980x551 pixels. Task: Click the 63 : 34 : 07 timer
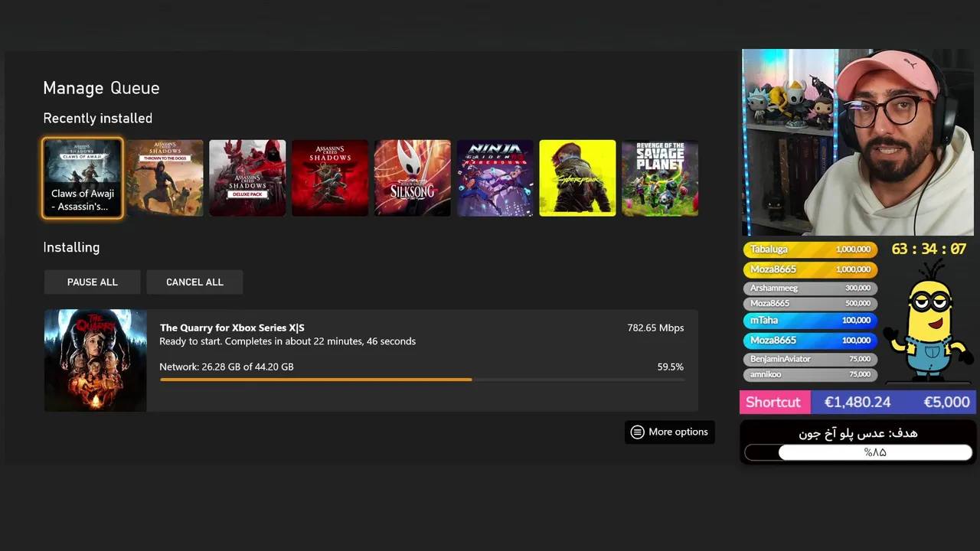(x=929, y=249)
